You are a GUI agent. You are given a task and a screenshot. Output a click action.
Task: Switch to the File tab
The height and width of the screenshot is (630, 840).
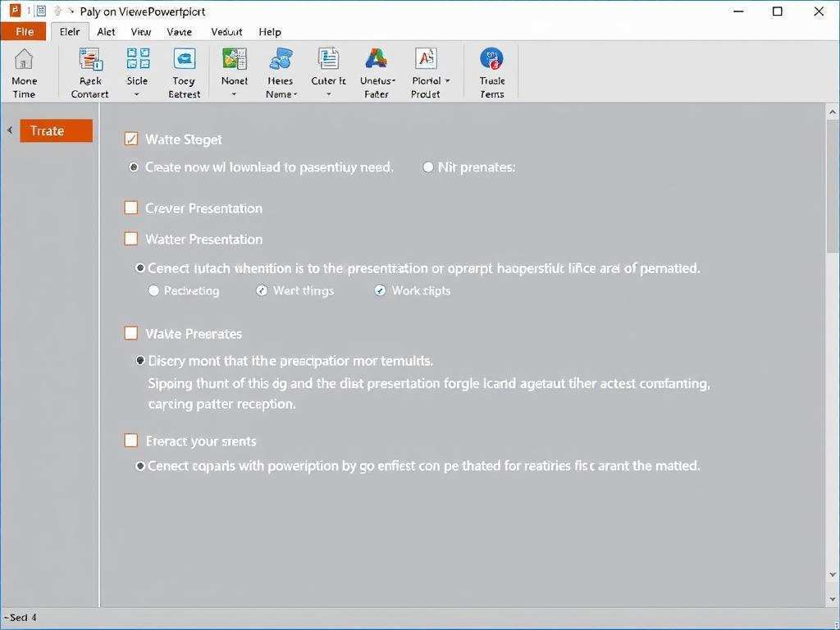[x=24, y=31]
